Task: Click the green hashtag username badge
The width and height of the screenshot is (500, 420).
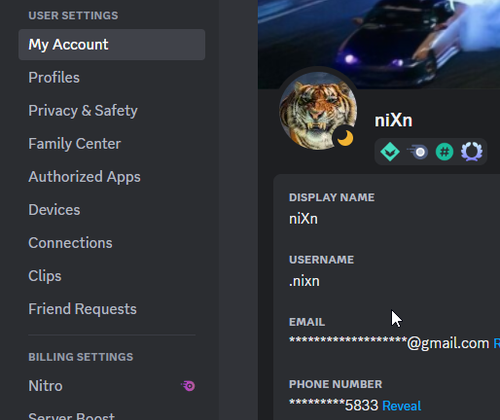Action: point(445,152)
